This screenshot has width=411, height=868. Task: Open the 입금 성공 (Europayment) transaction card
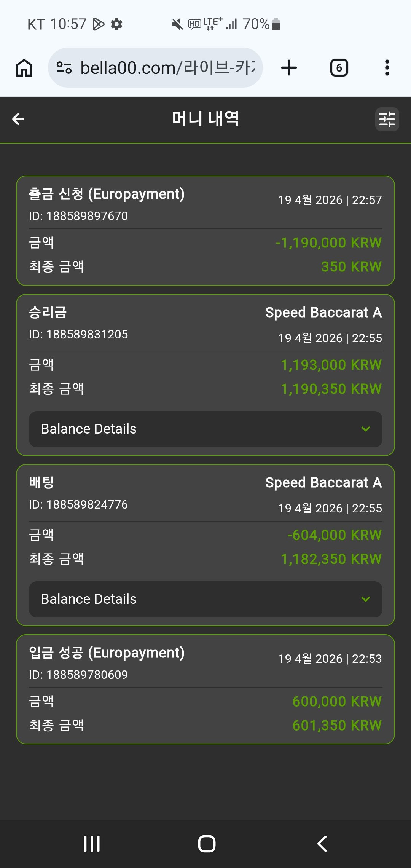point(205,689)
